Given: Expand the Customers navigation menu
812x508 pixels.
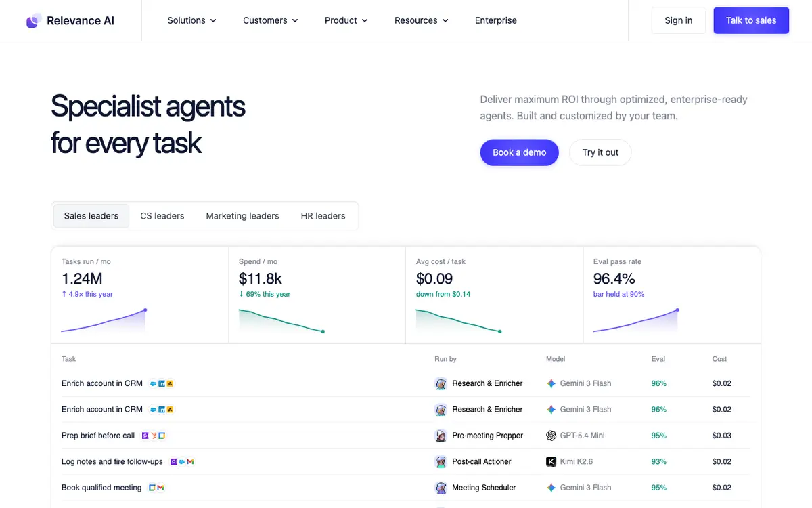Looking at the screenshot, I should (x=271, y=20).
